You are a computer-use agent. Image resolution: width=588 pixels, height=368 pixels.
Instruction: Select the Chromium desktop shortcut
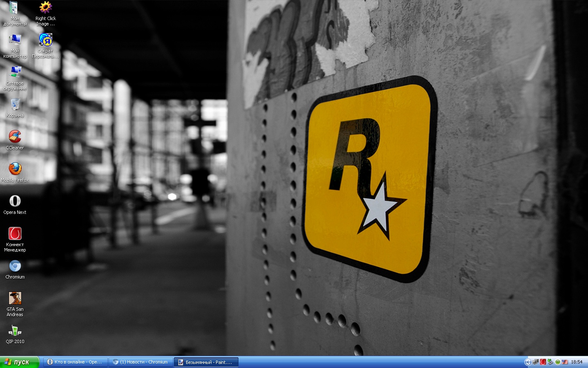[x=15, y=269]
